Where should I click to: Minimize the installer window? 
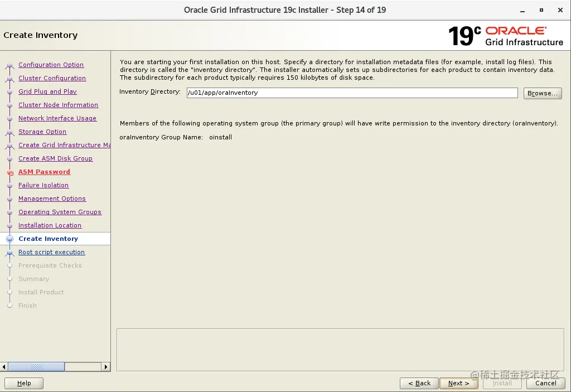click(522, 11)
